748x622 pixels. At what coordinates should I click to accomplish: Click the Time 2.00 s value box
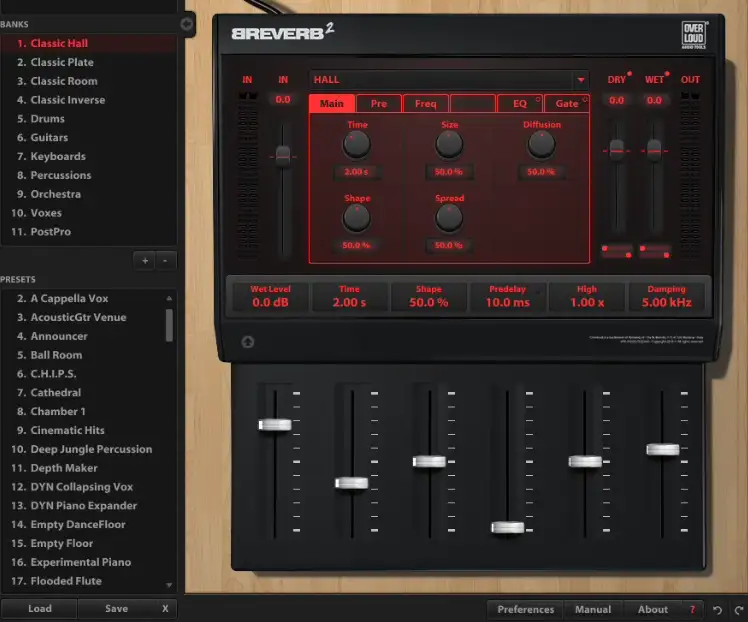point(356,172)
